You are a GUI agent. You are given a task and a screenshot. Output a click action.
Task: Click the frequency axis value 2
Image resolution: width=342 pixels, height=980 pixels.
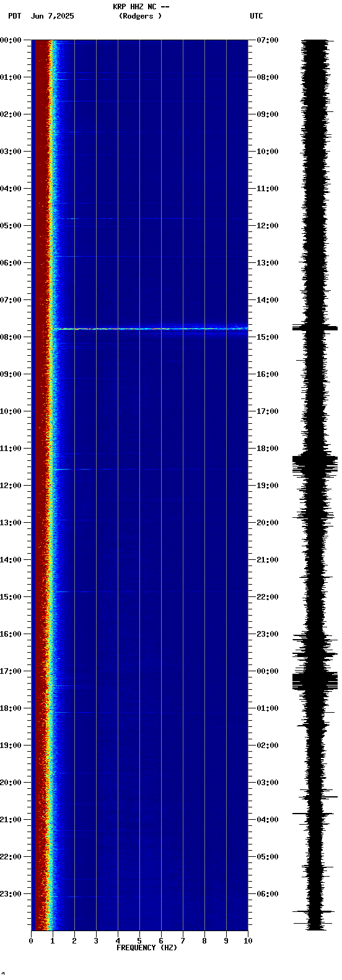[x=74, y=941]
